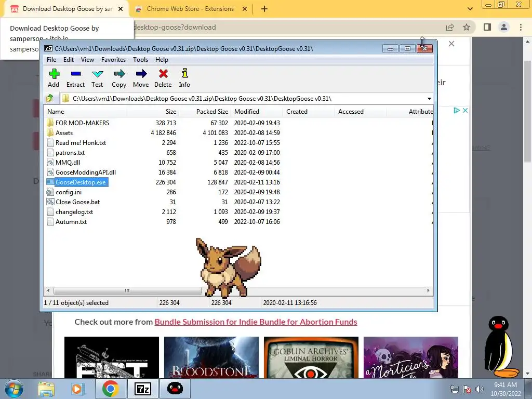Close the ad with the X icon
532x399 pixels.
point(465,110)
